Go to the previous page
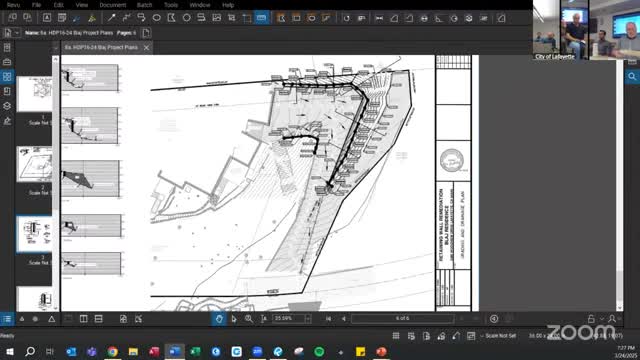The image size is (640, 360). (344, 319)
